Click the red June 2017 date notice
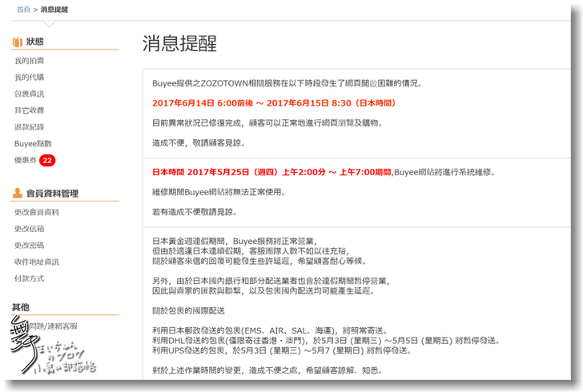Image resolution: width=583 pixels, height=392 pixels. tap(274, 103)
